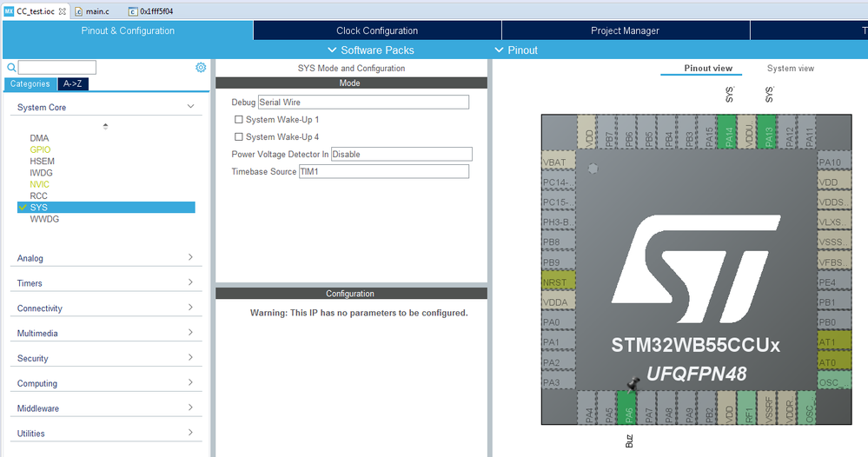Expand the Connectivity category
Viewport: 868px width, 457px height.
click(x=106, y=308)
